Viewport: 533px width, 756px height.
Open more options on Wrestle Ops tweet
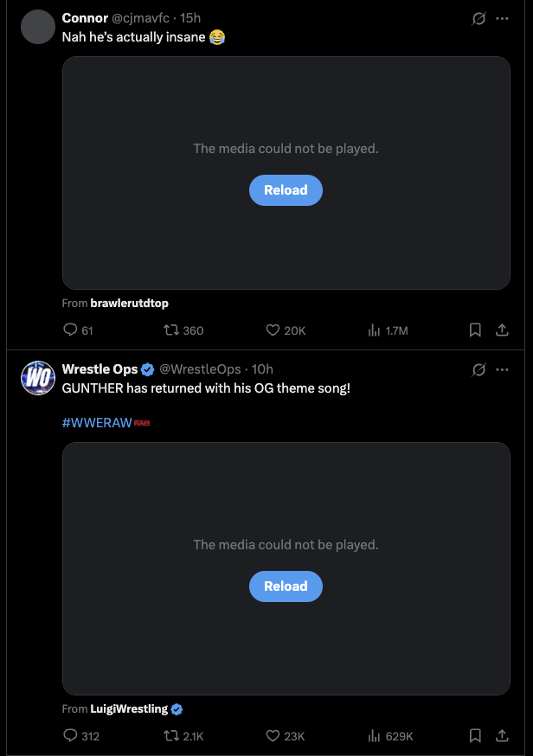502,369
